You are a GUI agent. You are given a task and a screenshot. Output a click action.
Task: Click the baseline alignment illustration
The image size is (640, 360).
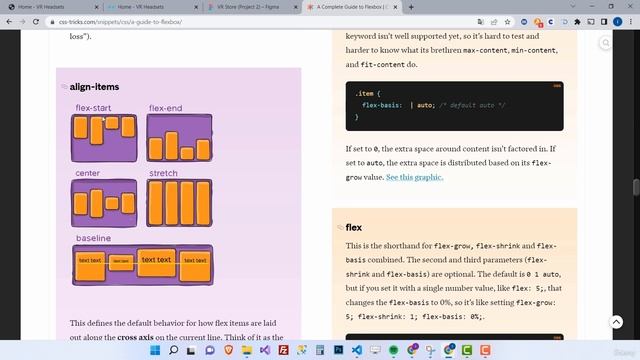(x=142, y=265)
